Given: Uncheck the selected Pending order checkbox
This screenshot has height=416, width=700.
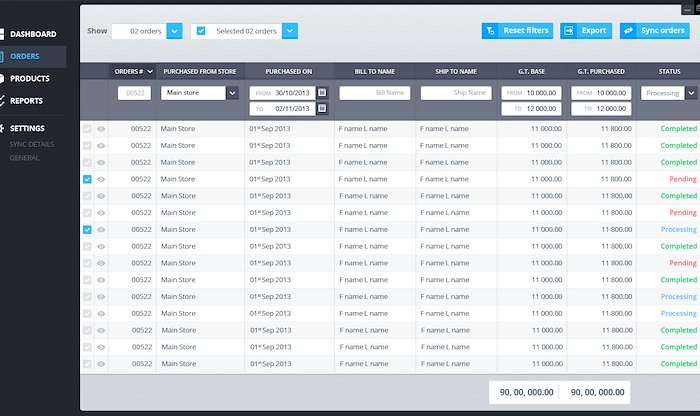Looking at the screenshot, I should coord(87,179).
